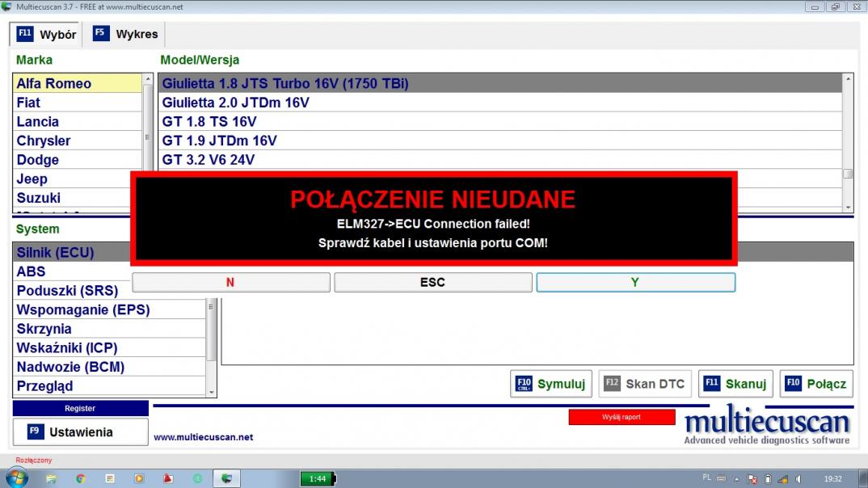Select Chrysler in the Marka list
This screenshot has height=488, width=868.
(77, 141)
